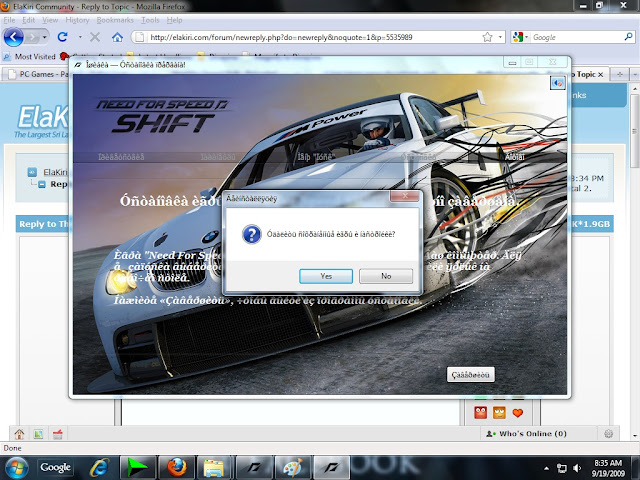Click the clock showing 8:35 AM

pyautogui.click(x=608, y=468)
